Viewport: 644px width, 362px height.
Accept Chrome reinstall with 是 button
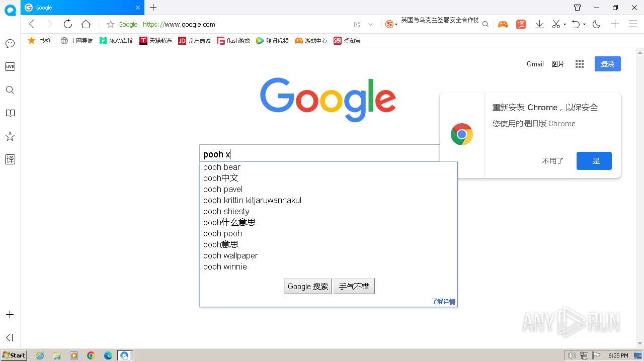pyautogui.click(x=594, y=161)
